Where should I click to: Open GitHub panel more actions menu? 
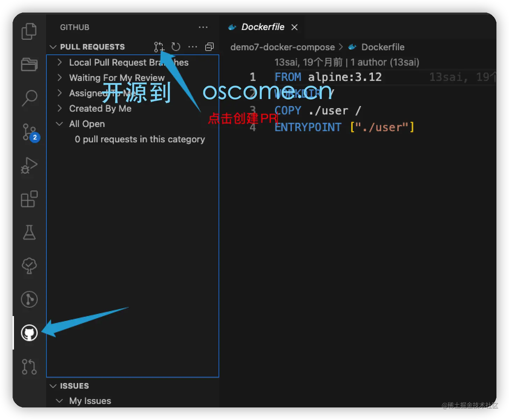(x=203, y=27)
